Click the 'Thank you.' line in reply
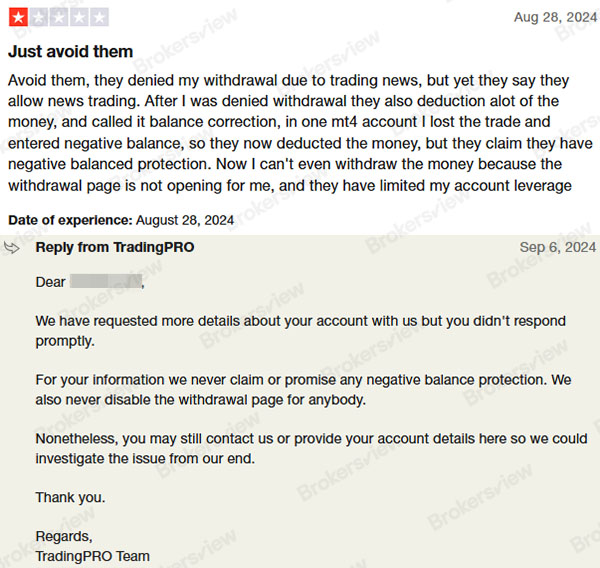The image size is (600, 568). [70, 497]
